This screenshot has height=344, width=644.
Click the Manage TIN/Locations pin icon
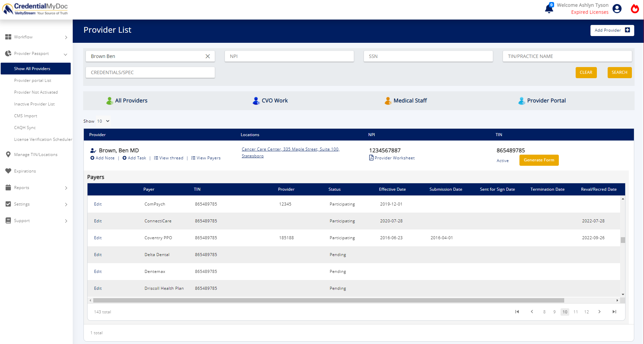[8, 154]
